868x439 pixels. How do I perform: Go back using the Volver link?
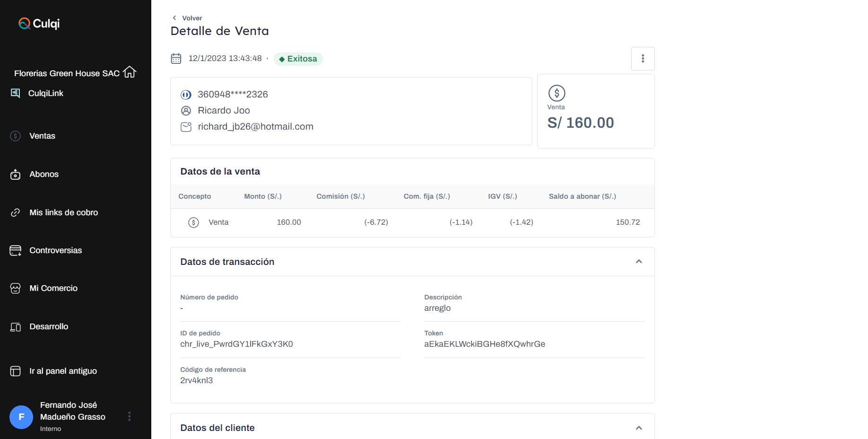[x=188, y=18]
